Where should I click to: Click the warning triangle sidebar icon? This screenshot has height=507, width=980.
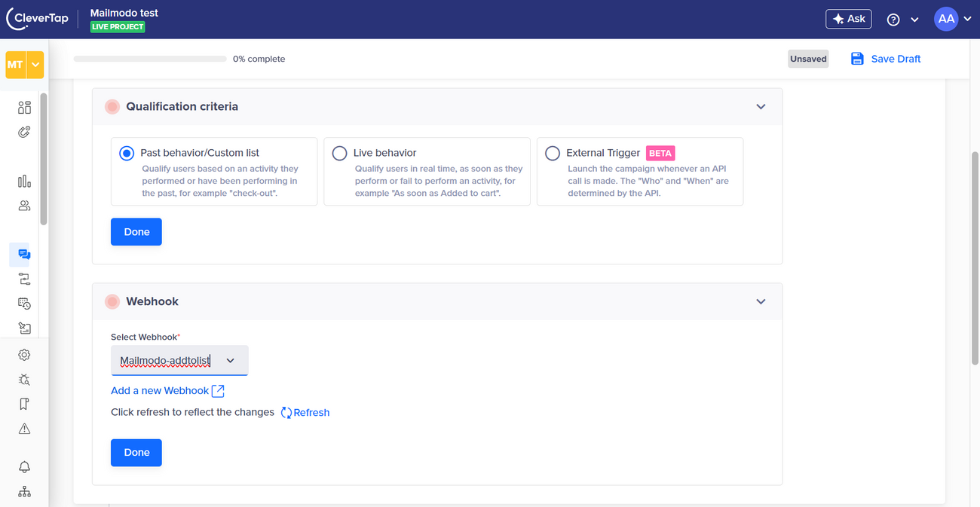(24, 429)
